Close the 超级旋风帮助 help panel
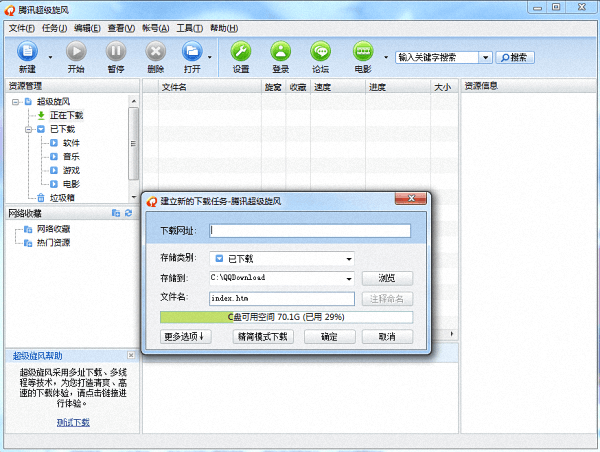600x452 pixels. (x=130, y=355)
